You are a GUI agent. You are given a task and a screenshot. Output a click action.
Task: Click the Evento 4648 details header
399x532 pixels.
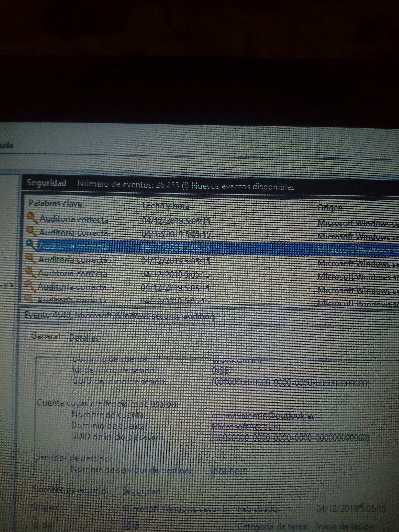point(120,315)
